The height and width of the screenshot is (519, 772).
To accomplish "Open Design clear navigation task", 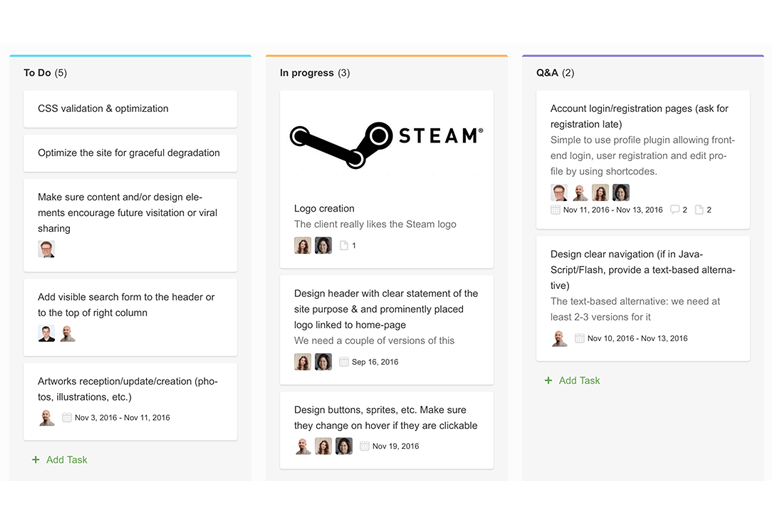I will (643, 298).
